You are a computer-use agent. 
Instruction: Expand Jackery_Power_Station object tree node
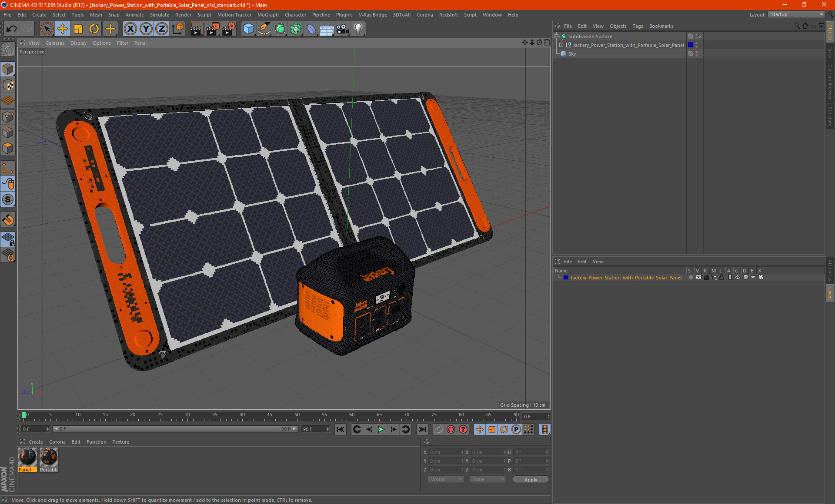pos(561,45)
